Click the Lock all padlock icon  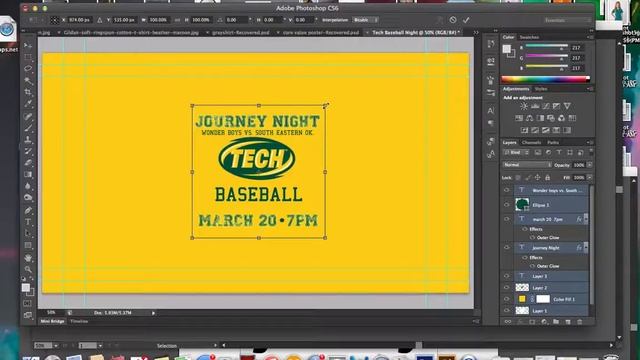[548, 178]
